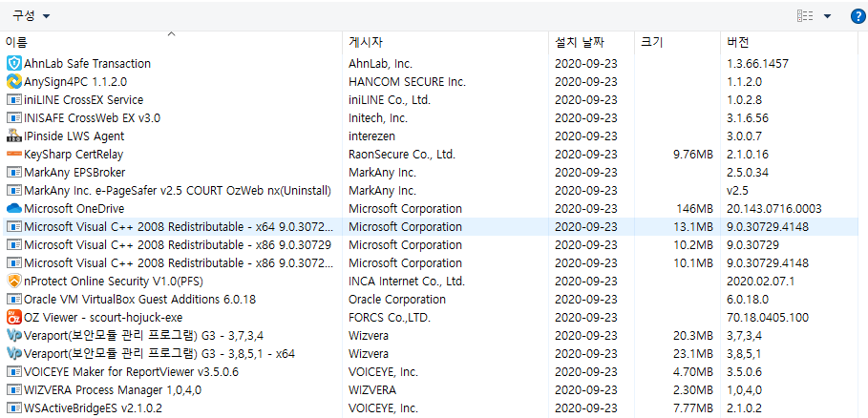Click version 1.3.66.1457

757,64
